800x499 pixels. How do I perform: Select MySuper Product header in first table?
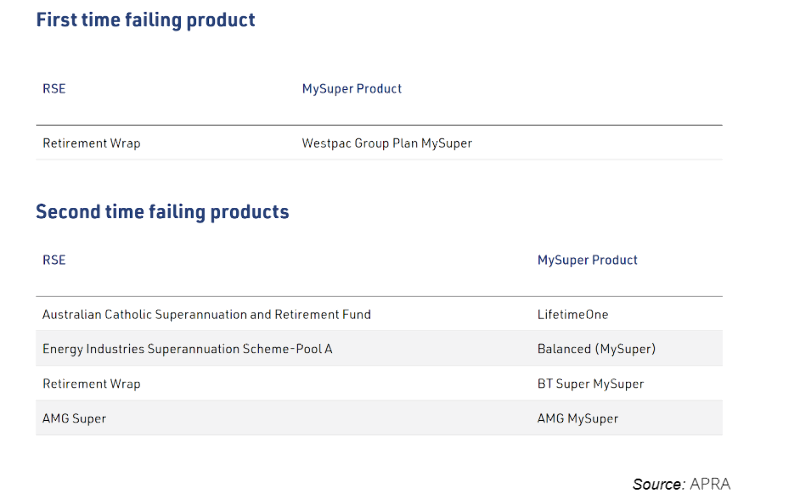click(352, 89)
